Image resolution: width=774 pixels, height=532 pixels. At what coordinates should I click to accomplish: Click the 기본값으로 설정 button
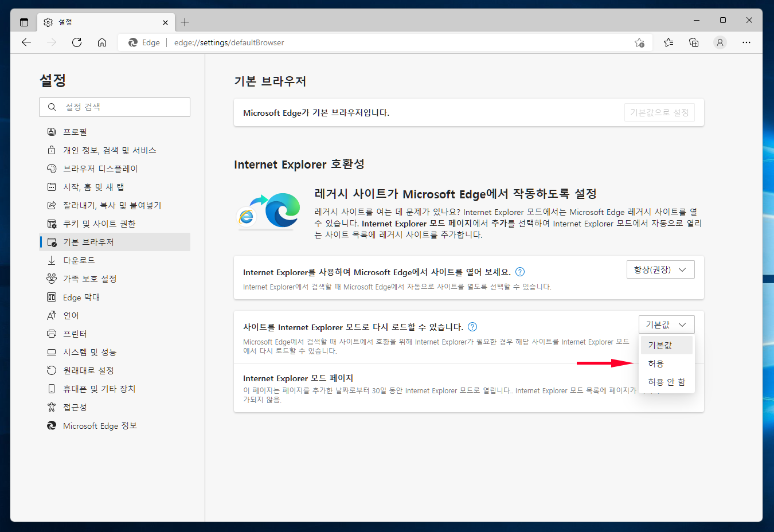pyautogui.click(x=659, y=112)
